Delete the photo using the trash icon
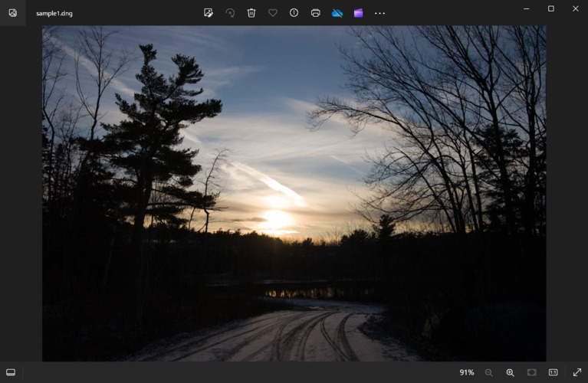Viewport: 588px width, 383px height. pos(251,13)
